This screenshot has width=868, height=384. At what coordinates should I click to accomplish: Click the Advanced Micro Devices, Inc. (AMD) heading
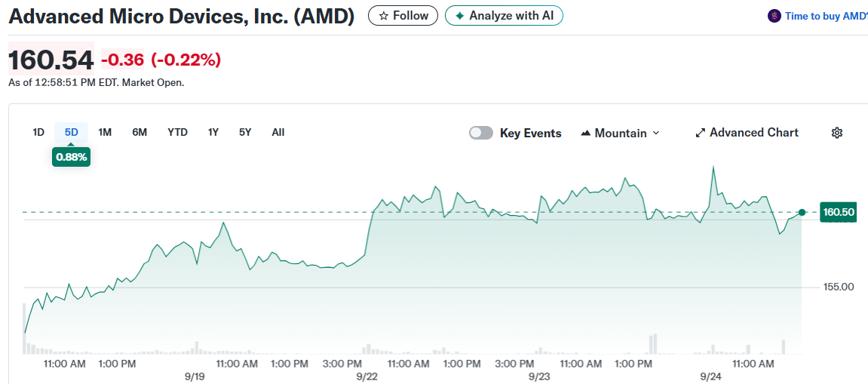pyautogui.click(x=182, y=16)
